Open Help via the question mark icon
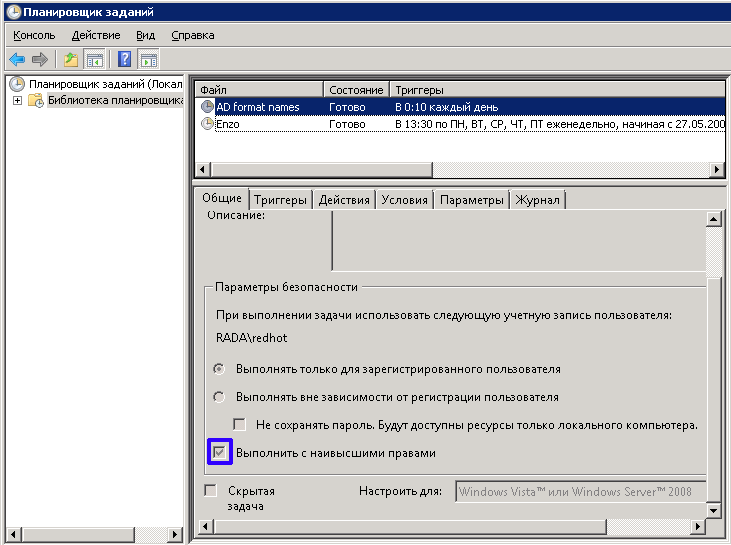The height and width of the screenshot is (545, 731). [x=124, y=59]
